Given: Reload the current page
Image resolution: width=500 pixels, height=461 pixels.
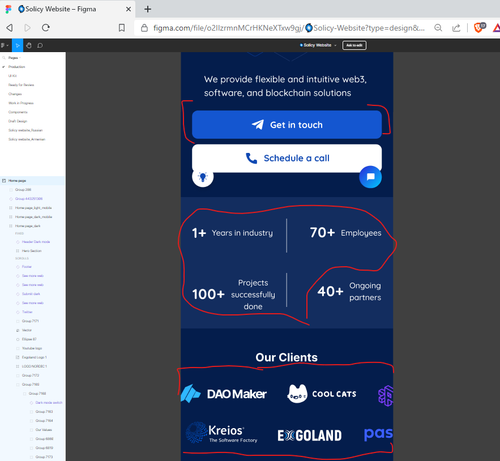Looking at the screenshot, I should click(46, 28).
